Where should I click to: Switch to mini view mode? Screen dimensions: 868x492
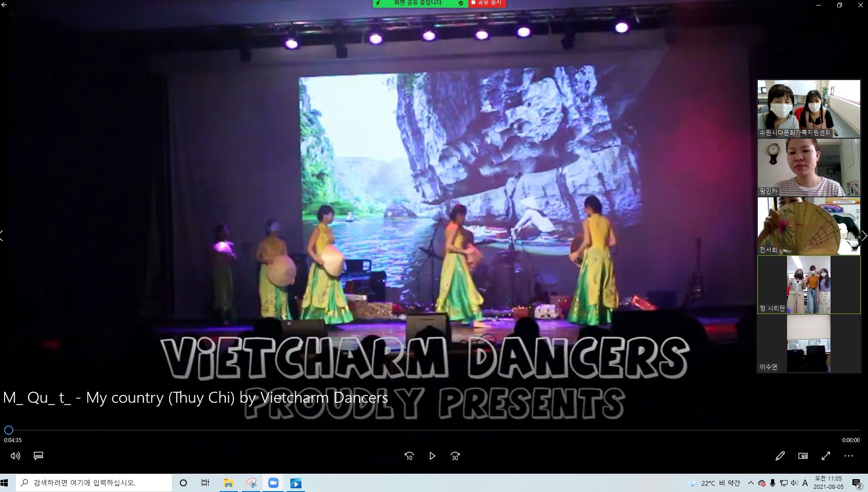(803, 456)
